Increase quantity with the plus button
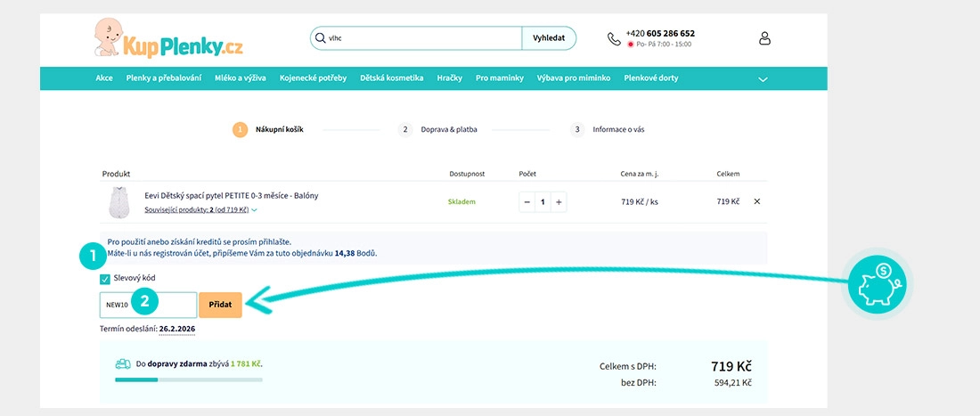This screenshot has width=980, height=416. click(559, 201)
